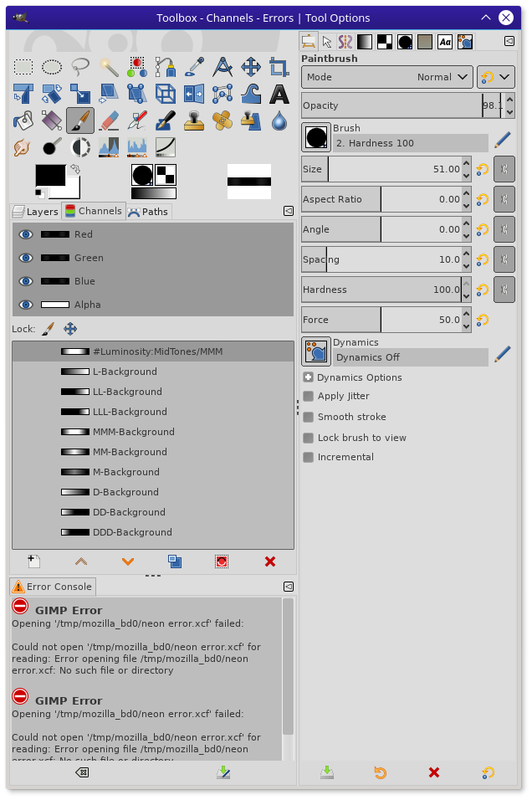Save tool preset button at bottom
Viewport: 532px width, 800px height.
[x=327, y=772]
